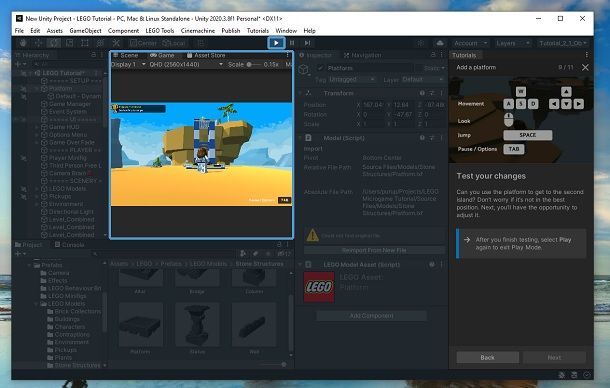Select Game Manager in the Hierarchy
Viewport: 610px width, 388px height.
(70, 104)
